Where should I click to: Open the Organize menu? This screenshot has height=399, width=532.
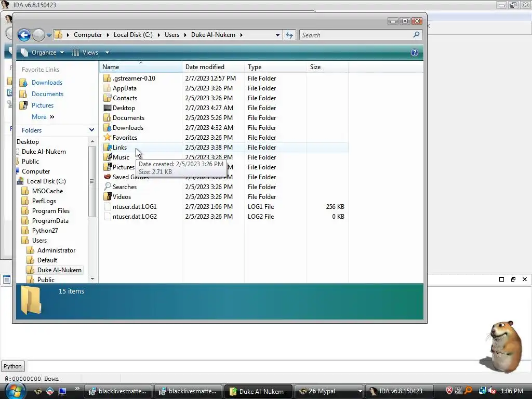[43, 52]
